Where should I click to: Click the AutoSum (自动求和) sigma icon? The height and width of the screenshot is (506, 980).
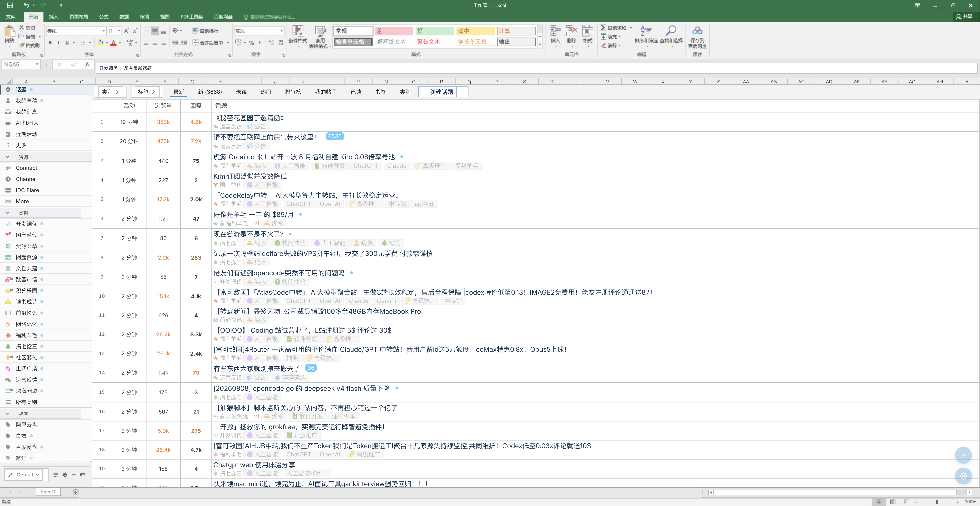coord(603,28)
